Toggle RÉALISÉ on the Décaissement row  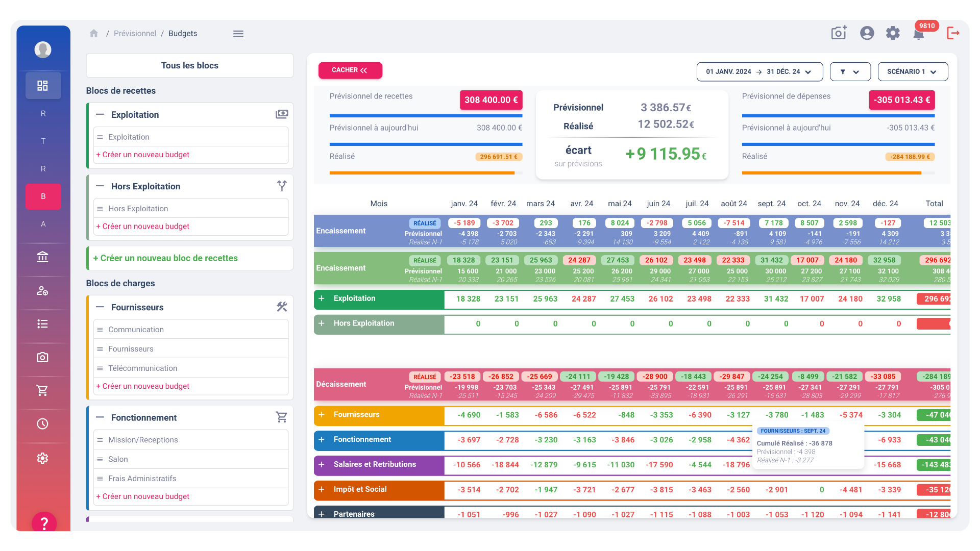pyautogui.click(x=424, y=377)
